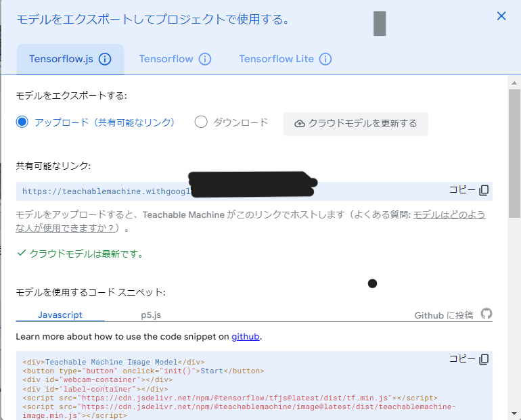Click Github に投稿 button
This screenshot has width=521, height=420.
[453, 314]
